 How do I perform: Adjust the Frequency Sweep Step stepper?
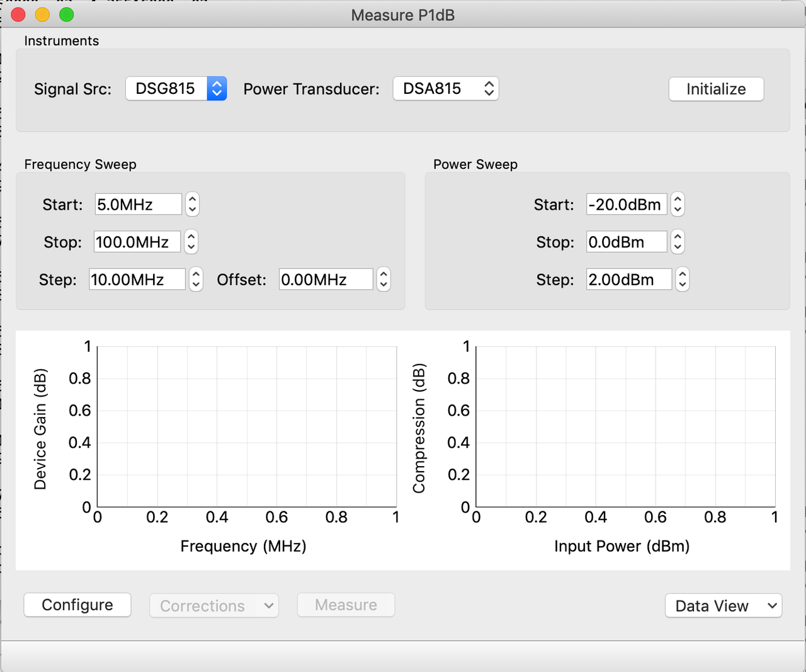click(196, 280)
